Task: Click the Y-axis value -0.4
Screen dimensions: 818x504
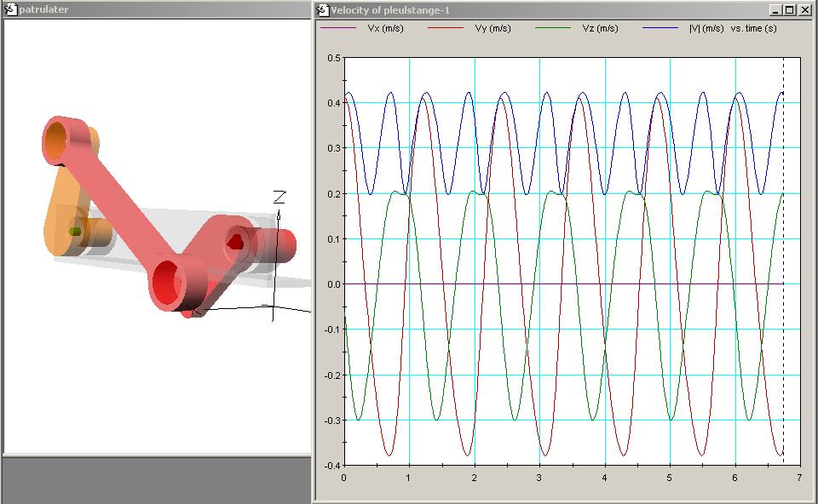Action: pyautogui.click(x=332, y=466)
